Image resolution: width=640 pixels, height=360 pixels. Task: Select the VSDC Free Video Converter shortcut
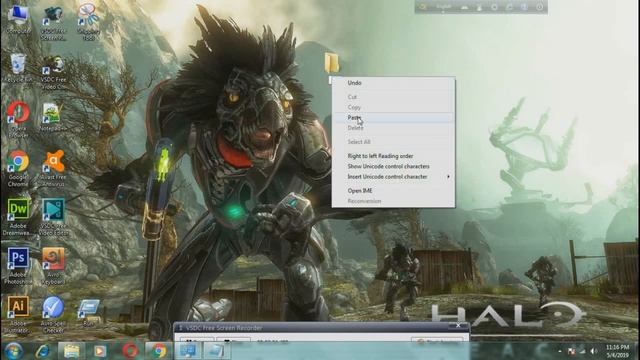53,72
